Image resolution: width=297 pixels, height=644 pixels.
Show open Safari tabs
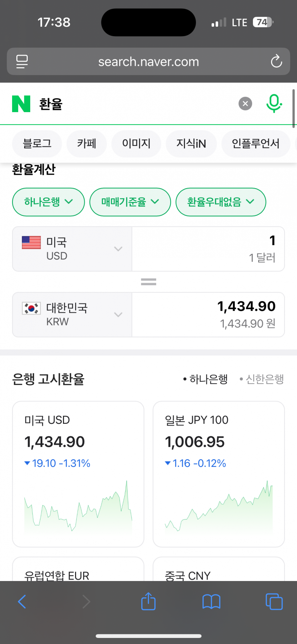point(274,602)
